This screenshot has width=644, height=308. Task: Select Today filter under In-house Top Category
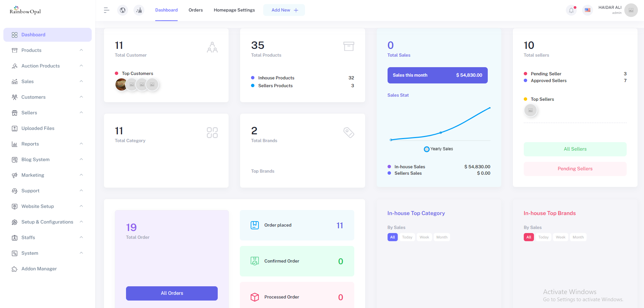click(x=407, y=237)
